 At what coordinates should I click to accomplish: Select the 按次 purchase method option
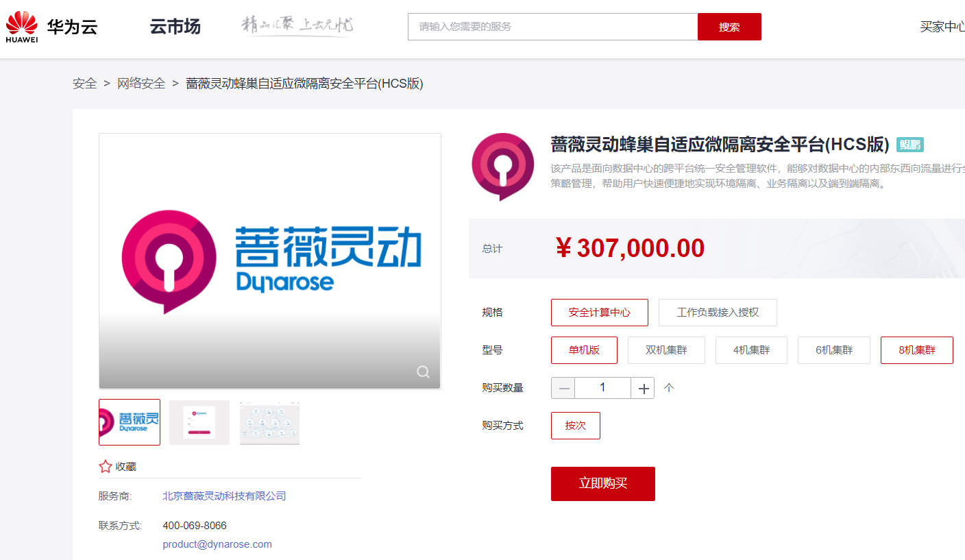point(576,426)
